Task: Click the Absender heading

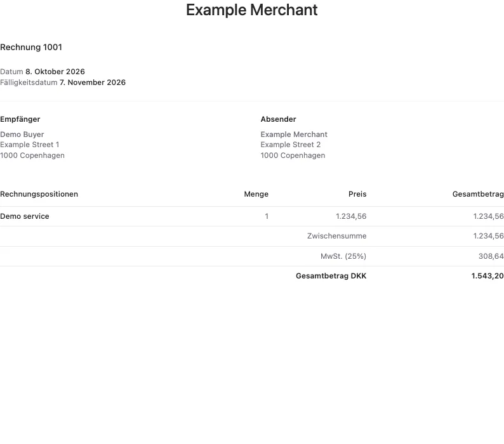Action: (279, 119)
